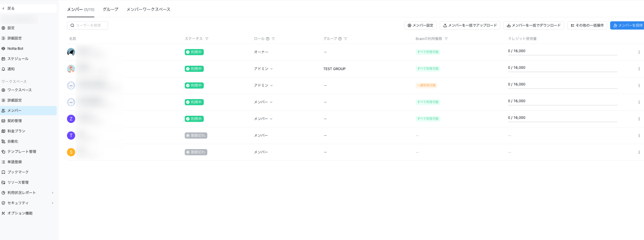Open 単語登録 in the sidebar
The width and height of the screenshot is (644, 240).
[28, 162]
